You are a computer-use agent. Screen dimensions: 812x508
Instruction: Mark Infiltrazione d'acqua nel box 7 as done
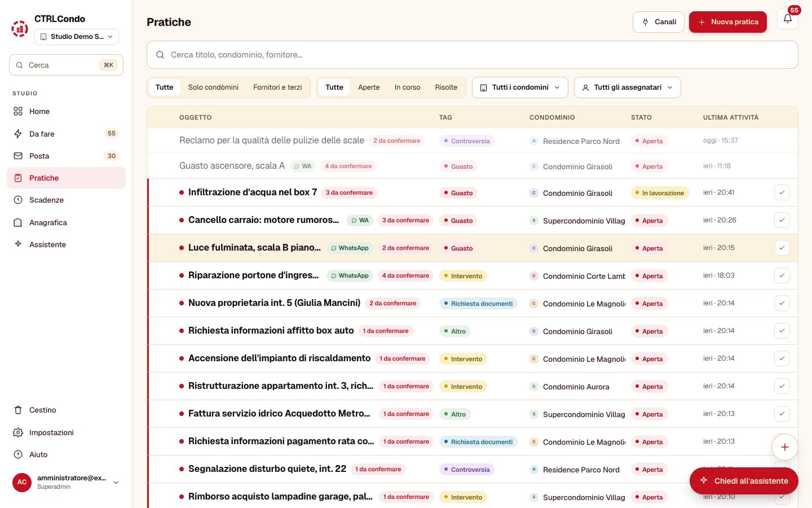pos(782,192)
